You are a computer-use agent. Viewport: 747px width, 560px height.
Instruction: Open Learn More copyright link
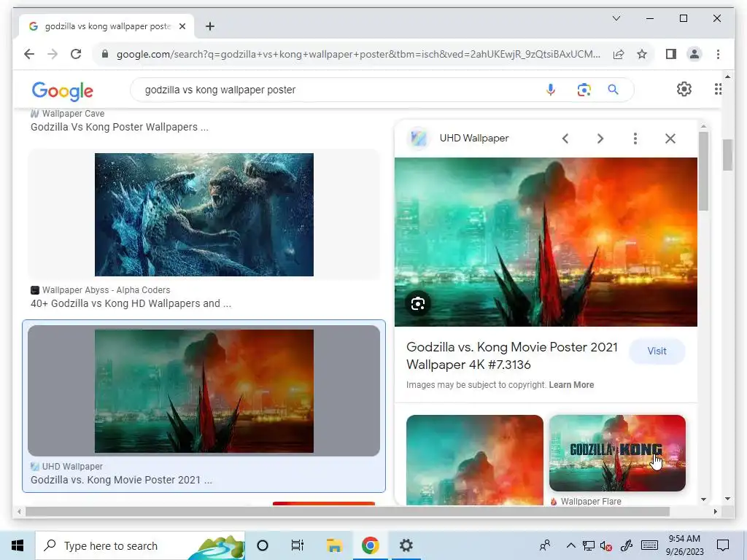[571, 385]
